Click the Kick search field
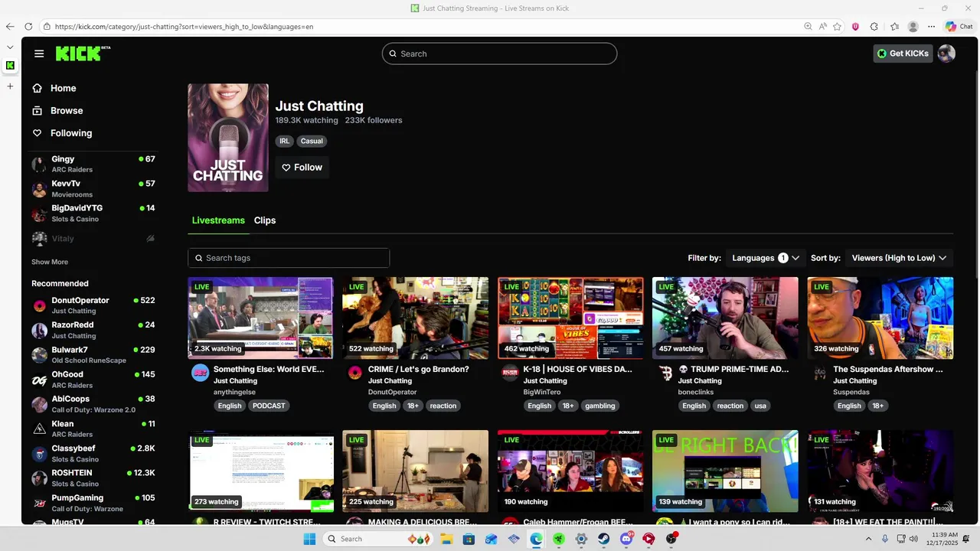This screenshot has width=980, height=551. [499, 54]
